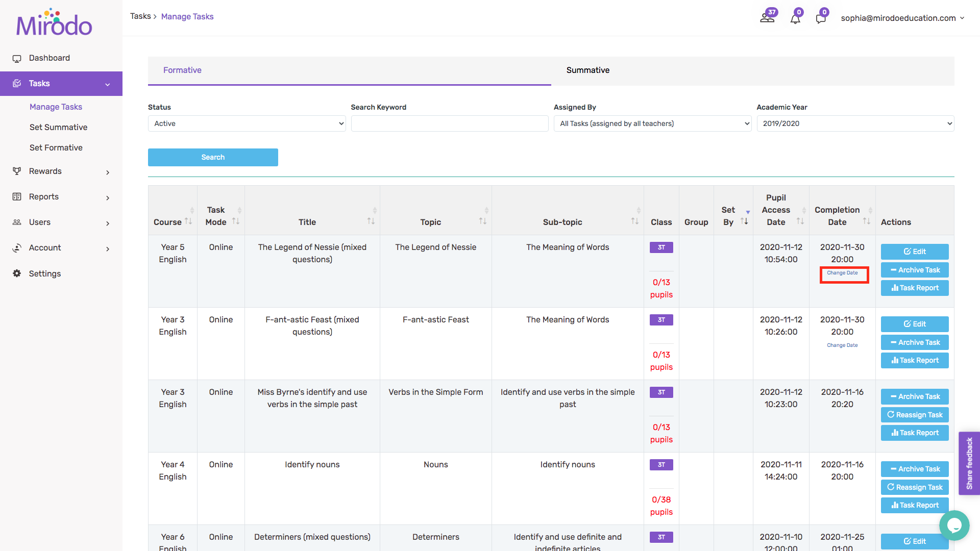This screenshot has height=551, width=980.
Task: Open the users icon with 37 badge
Action: click(x=768, y=17)
